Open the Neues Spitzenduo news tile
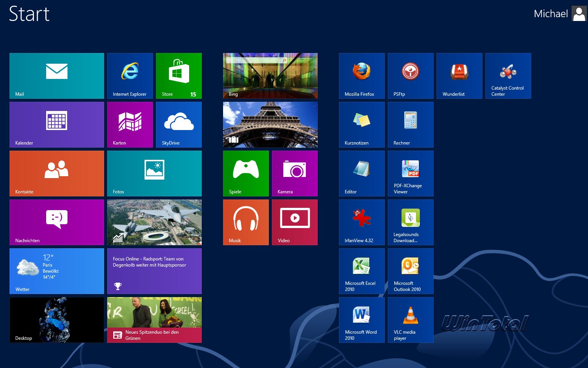Screen dimensions: 588x368 (154, 320)
